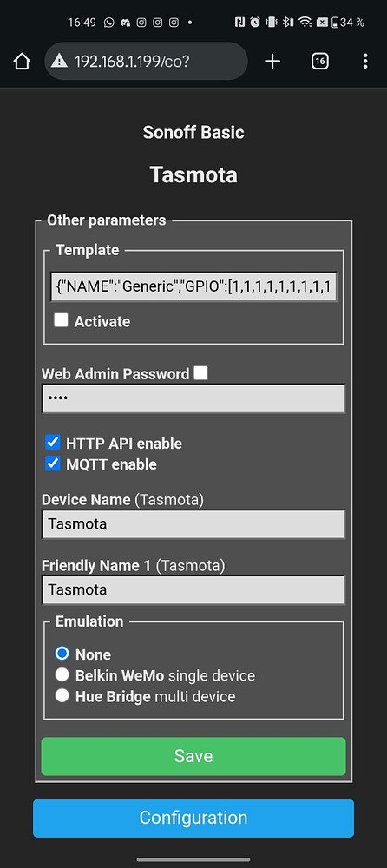Uncheck MQTT enable
Screen dimensions: 387x868
tap(53, 464)
